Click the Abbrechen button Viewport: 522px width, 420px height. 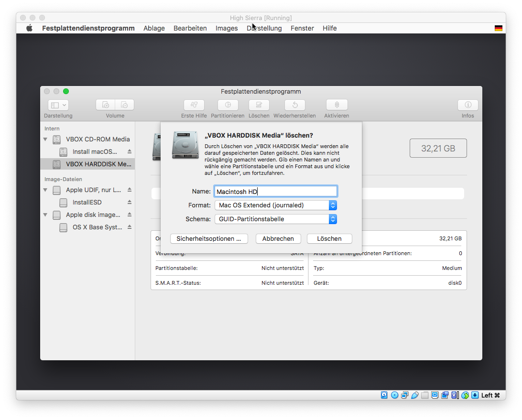[278, 238]
